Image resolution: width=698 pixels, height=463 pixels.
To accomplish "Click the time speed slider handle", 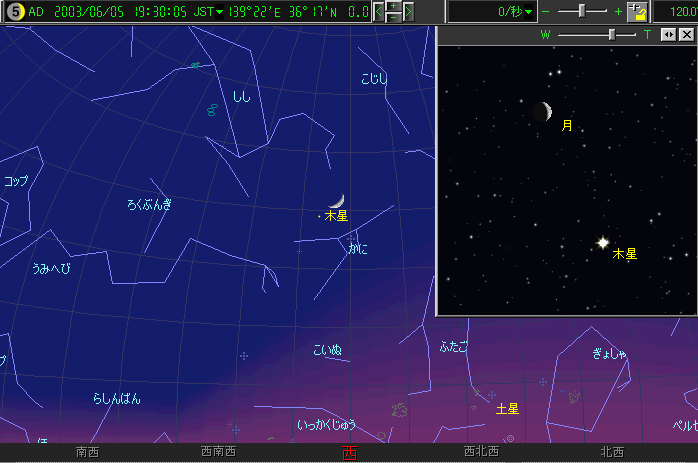I will pyautogui.click(x=582, y=11).
